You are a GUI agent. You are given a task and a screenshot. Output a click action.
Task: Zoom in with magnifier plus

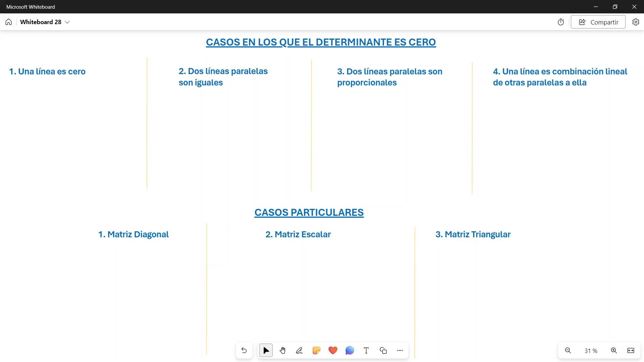[x=614, y=351]
